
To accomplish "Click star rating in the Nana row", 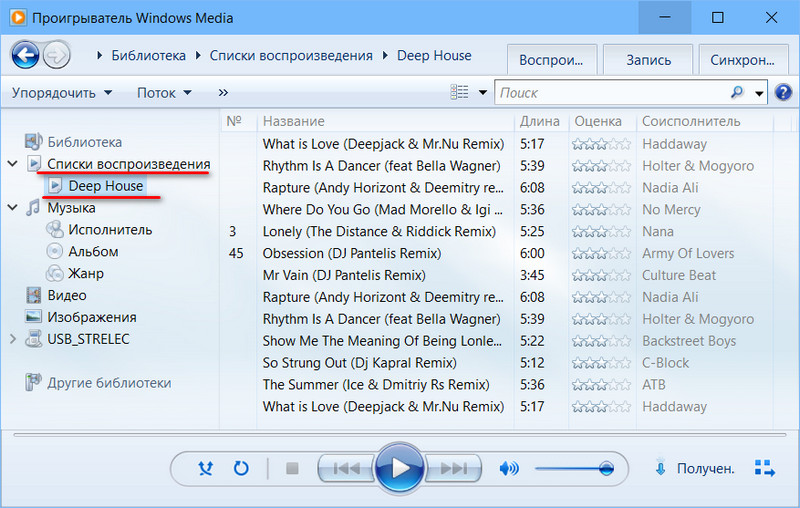I will [602, 232].
